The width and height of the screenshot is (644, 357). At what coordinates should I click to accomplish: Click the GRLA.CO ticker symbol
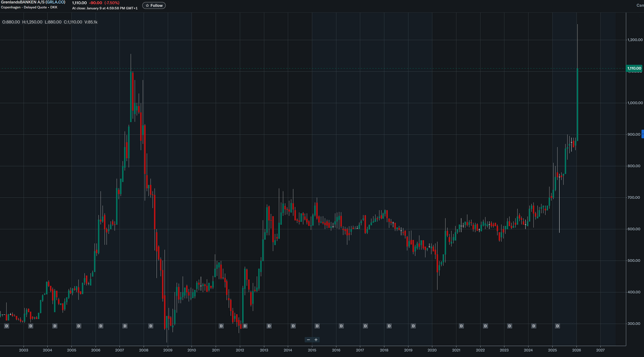(55, 3)
